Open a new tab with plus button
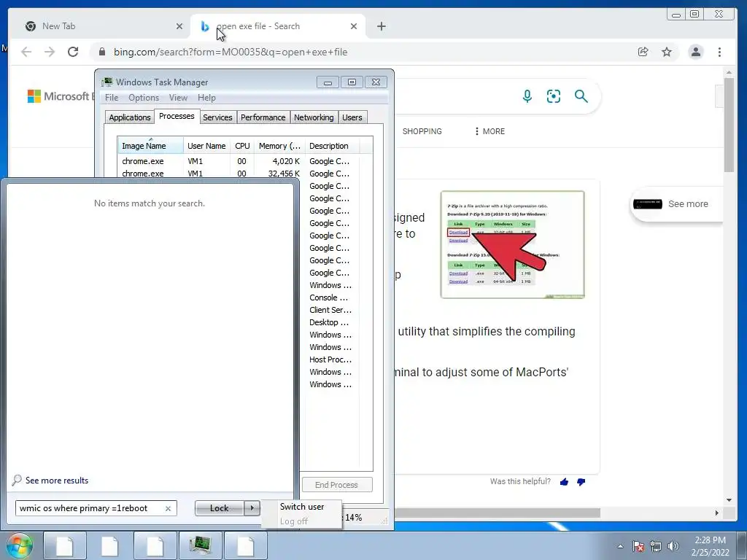 pyautogui.click(x=381, y=26)
